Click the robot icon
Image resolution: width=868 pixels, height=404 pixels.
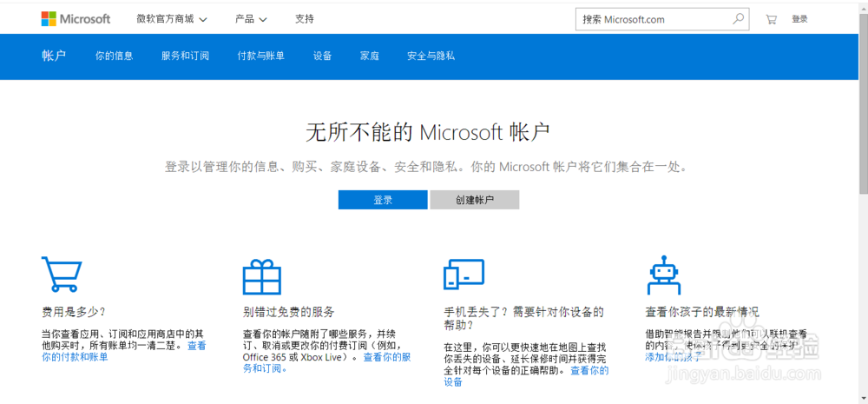(x=663, y=275)
